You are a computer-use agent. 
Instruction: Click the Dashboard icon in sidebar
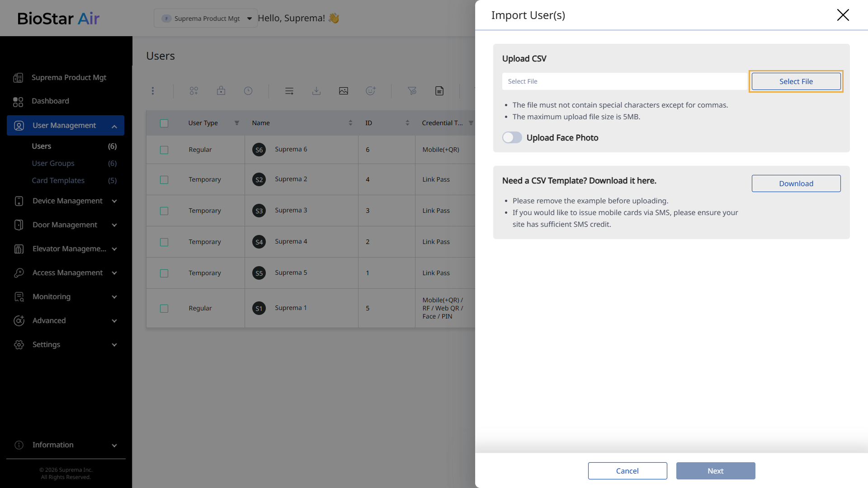coord(18,102)
